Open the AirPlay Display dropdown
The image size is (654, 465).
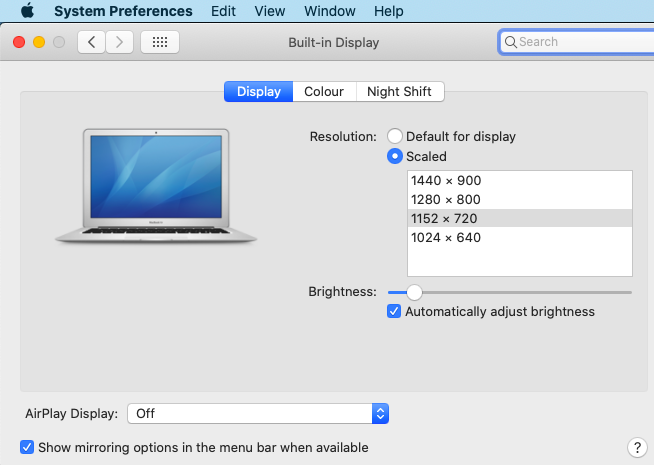pos(258,413)
